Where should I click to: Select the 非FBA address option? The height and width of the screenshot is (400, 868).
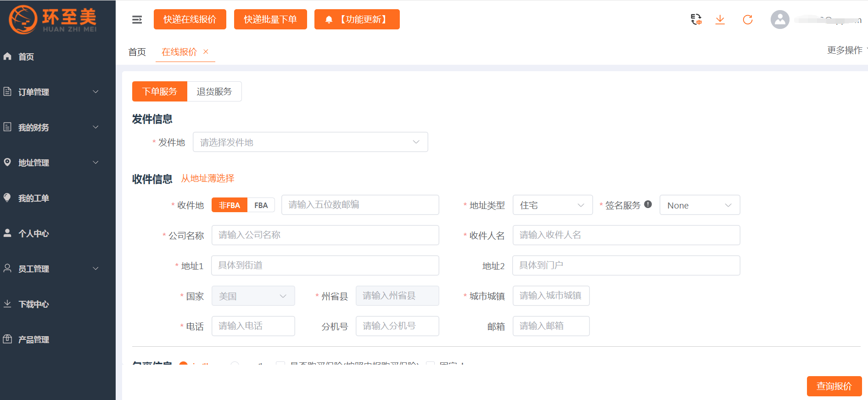pyautogui.click(x=230, y=205)
